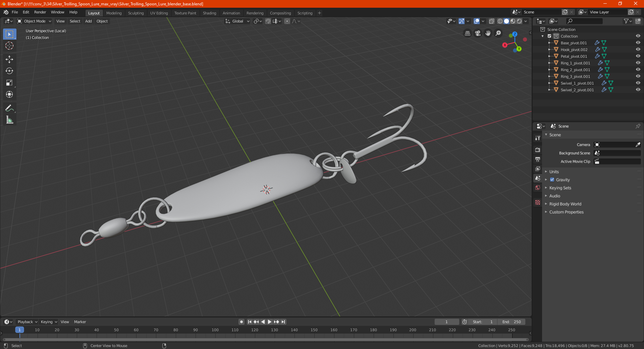The width and height of the screenshot is (644, 349).
Task: Activate the 3D Cursor tool
Action: [9, 46]
